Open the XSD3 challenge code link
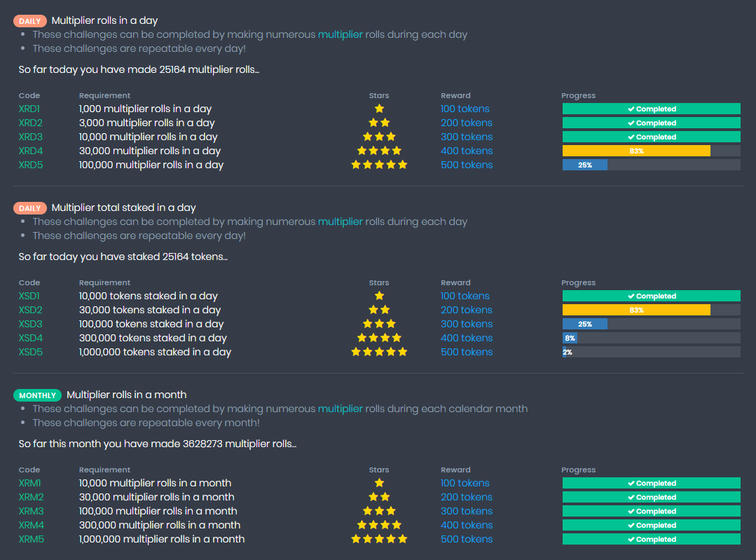Viewport: 756px width, 560px height. coord(30,324)
